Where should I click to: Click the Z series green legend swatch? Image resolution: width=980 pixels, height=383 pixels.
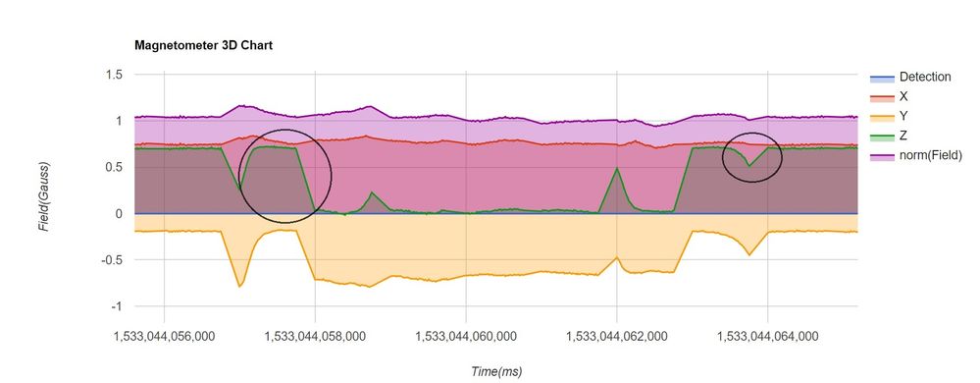(x=881, y=136)
